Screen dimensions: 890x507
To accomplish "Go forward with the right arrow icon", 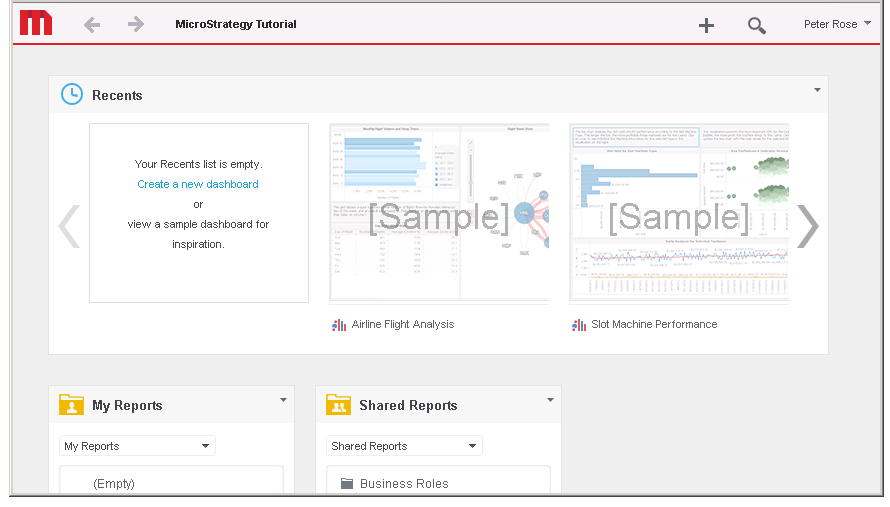I will point(136,24).
